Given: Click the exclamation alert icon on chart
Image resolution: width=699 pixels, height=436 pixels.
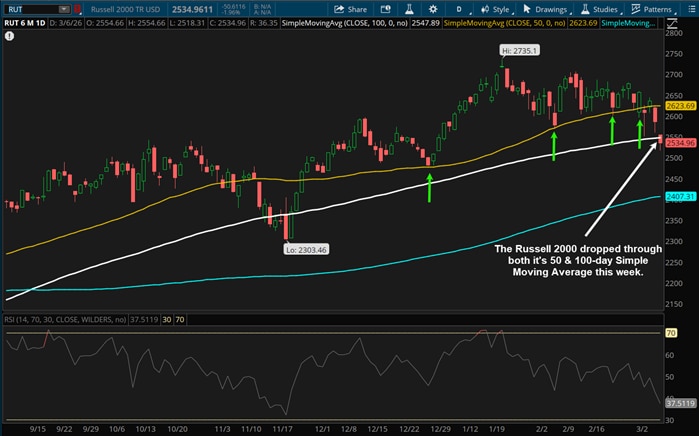Looking at the screenshot, I should [x=9, y=36].
